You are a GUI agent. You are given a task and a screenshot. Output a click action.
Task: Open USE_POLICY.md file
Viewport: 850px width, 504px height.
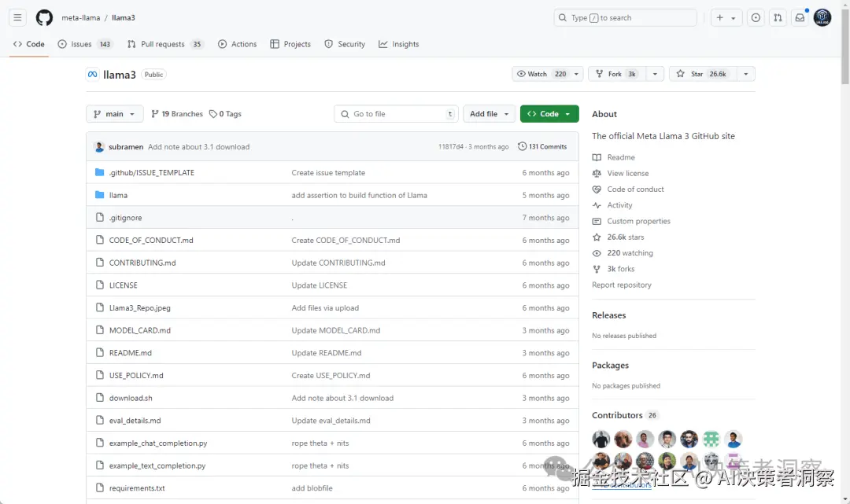click(136, 376)
